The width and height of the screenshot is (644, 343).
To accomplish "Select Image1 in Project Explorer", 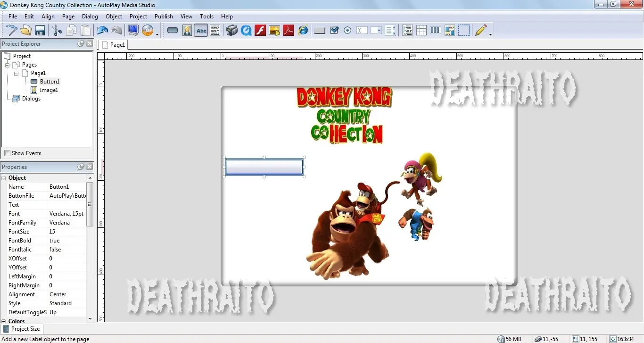I will 49,90.
